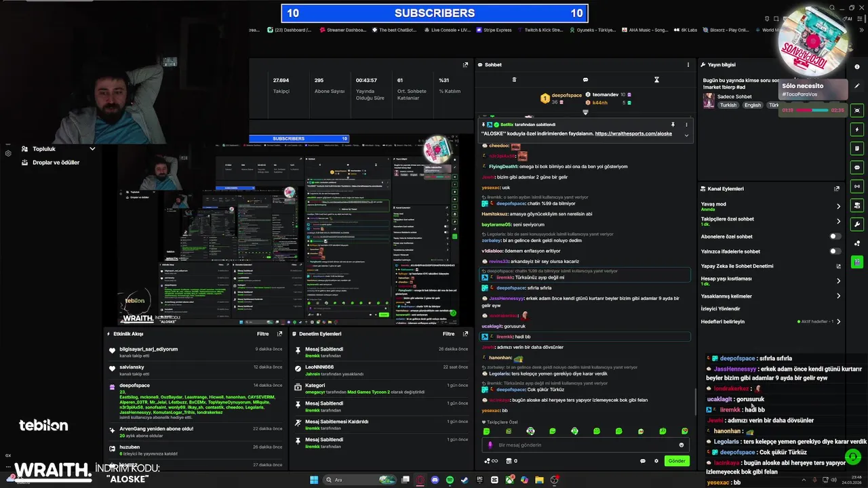Screen dimensions: 868x488
Task: Open pinned message three-dot options
Action: point(686,125)
